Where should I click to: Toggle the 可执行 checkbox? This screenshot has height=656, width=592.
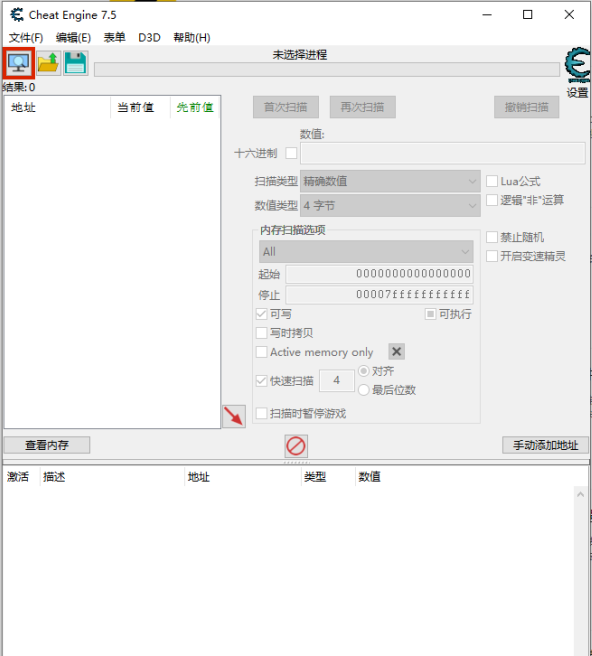pos(430,314)
